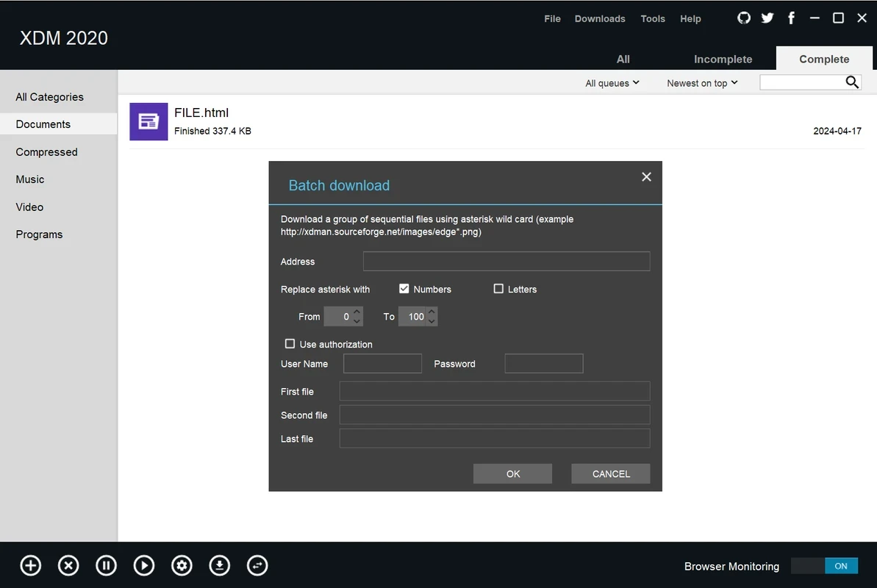The image size is (877, 588).
Task: Click the add new download plus icon
Action: (x=31, y=566)
